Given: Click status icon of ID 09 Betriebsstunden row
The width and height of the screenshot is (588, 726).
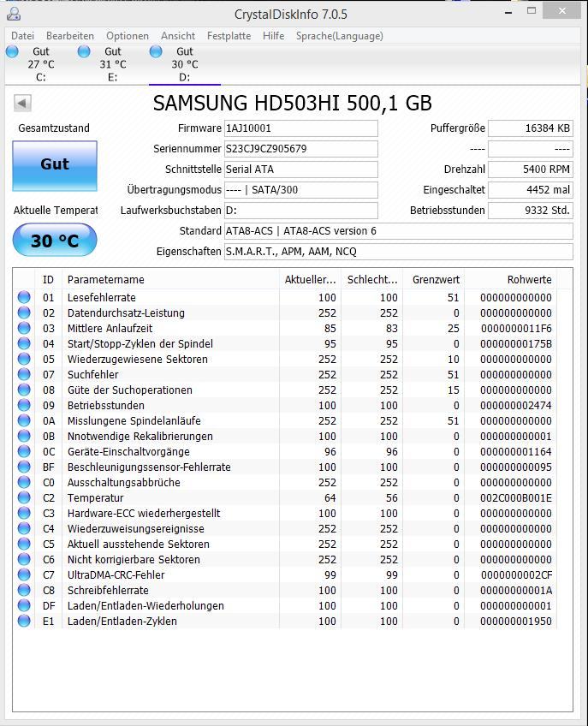Looking at the screenshot, I should [x=24, y=405].
